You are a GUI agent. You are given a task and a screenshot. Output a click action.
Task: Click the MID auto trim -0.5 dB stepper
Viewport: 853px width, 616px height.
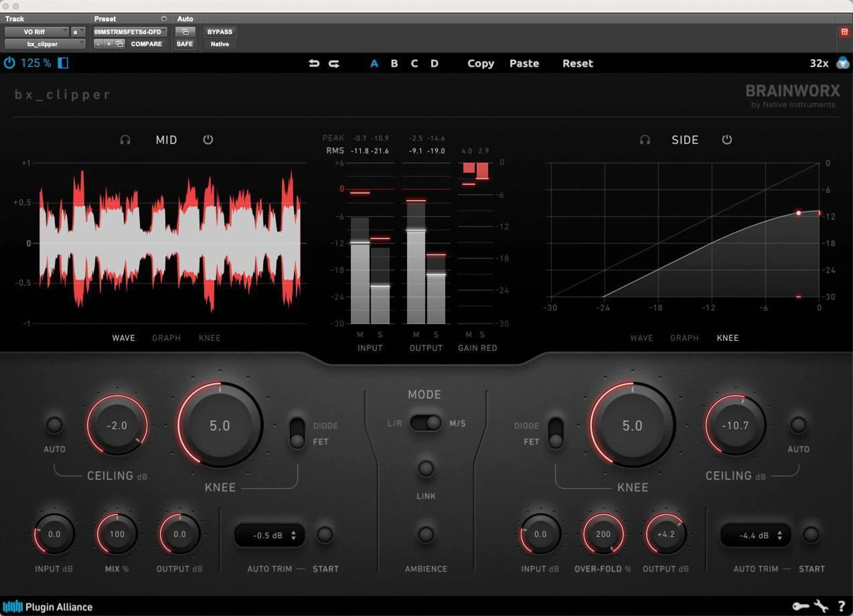[269, 535]
